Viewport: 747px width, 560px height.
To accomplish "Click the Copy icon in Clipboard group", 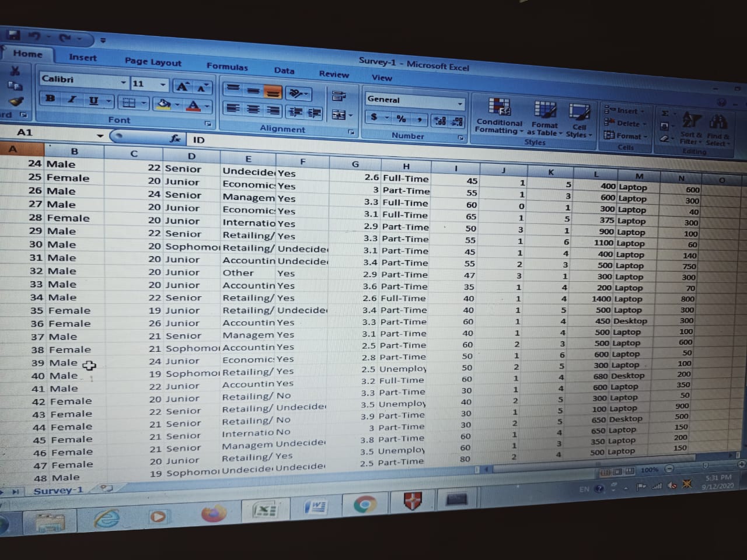I will pos(15,86).
